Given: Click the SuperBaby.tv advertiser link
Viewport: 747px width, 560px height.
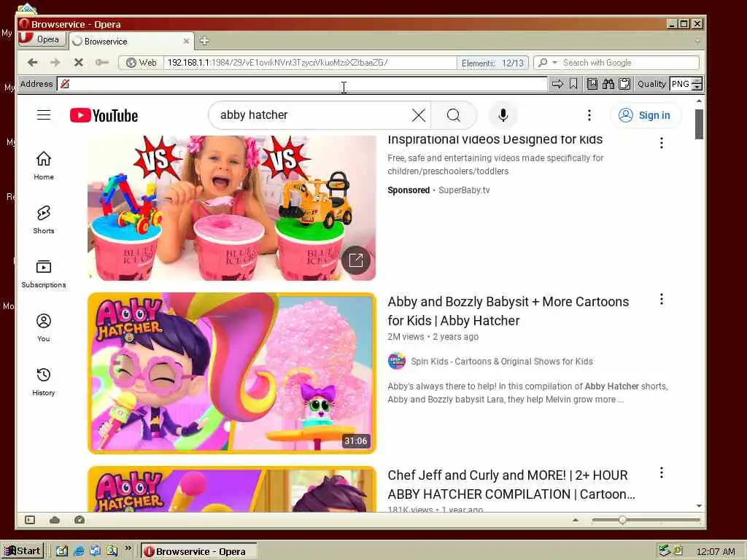Looking at the screenshot, I should tap(464, 190).
